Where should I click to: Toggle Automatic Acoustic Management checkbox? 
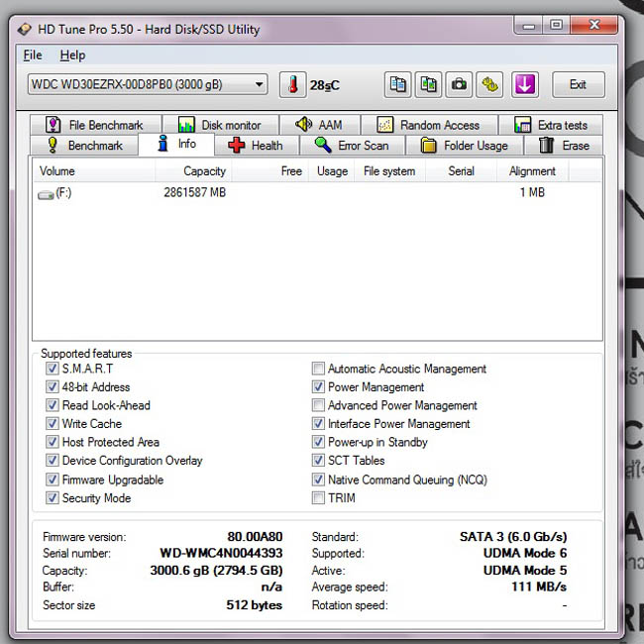pyautogui.click(x=318, y=369)
